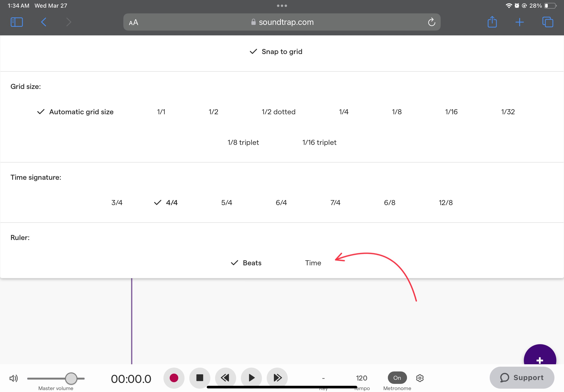Open the tempo value 120

361,378
